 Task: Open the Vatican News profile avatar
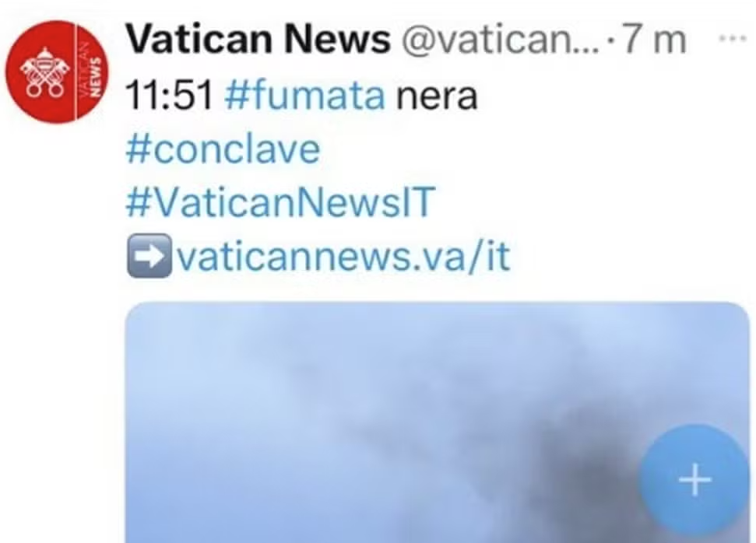(x=58, y=72)
